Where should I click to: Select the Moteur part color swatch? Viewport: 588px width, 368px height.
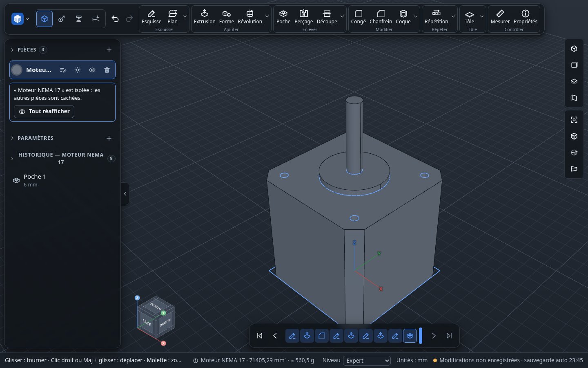coord(17,70)
